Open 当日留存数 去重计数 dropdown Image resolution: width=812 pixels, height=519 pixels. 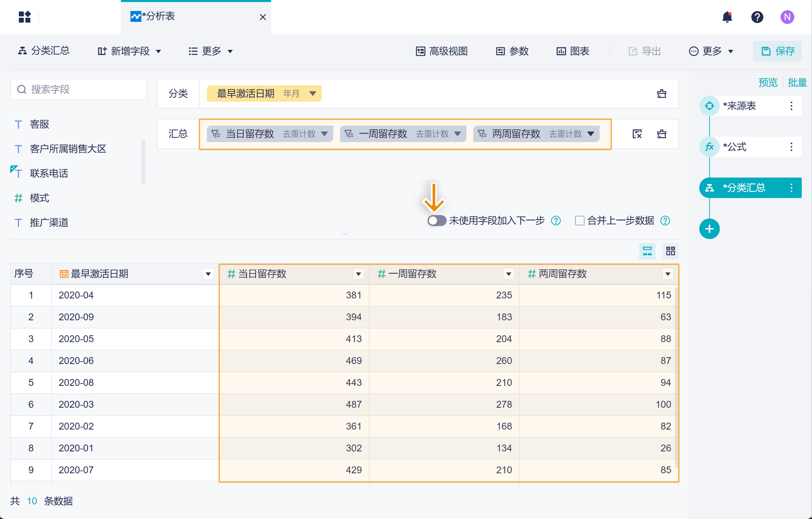click(324, 134)
